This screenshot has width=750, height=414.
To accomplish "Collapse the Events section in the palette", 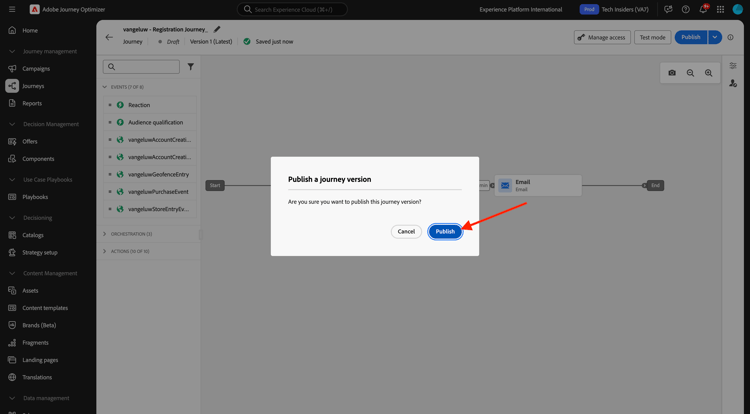I will click(105, 87).
